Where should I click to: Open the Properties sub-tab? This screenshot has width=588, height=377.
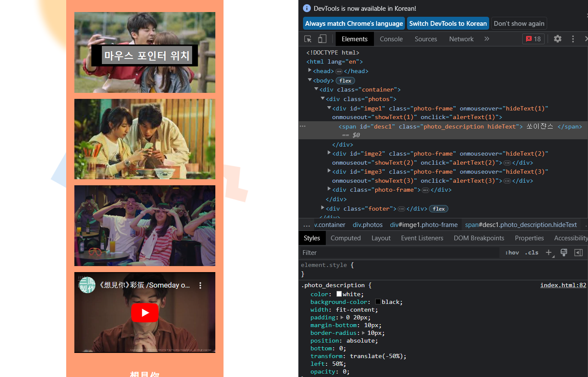(x=529, y=238)
